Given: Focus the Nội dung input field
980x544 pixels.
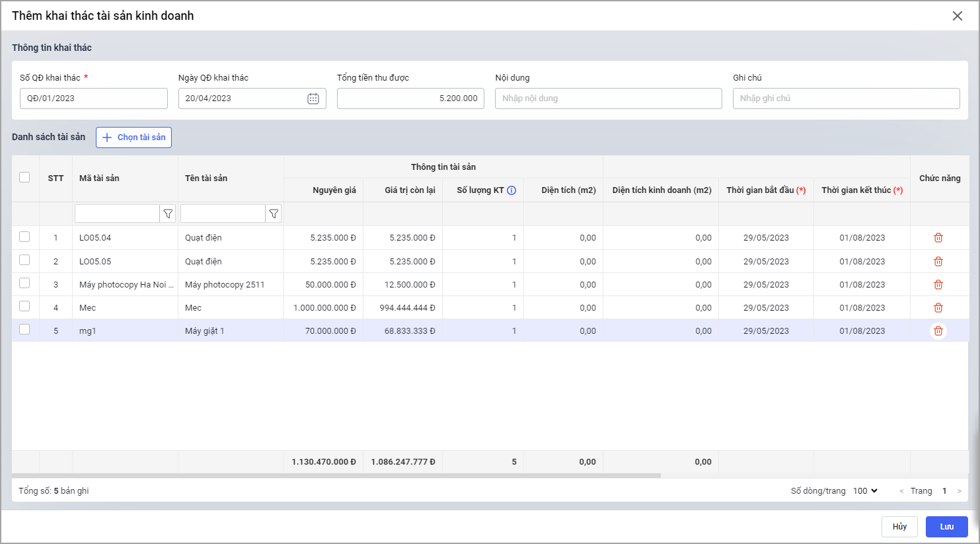Looking at the screenshot, I should [x=608, y=98].
